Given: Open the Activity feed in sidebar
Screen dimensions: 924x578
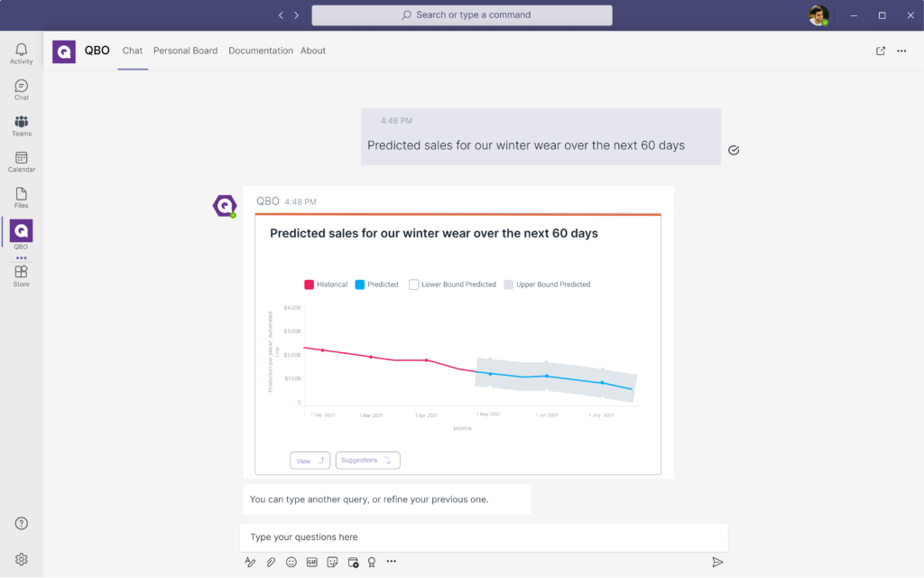Looking at the screenshot, I should pyautogui.click(x=21, y=53).
